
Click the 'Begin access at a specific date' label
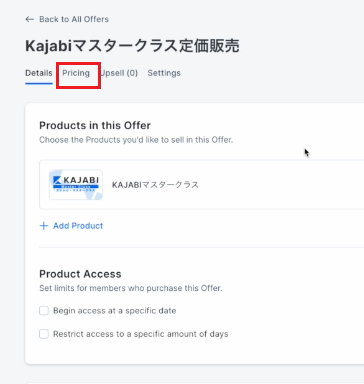[x=115, y=311]
